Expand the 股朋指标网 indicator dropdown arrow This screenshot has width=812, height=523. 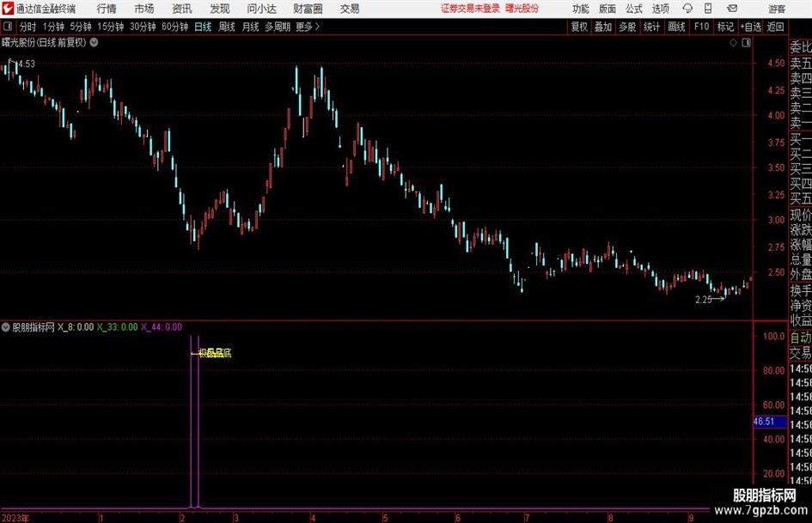(6, 326)
